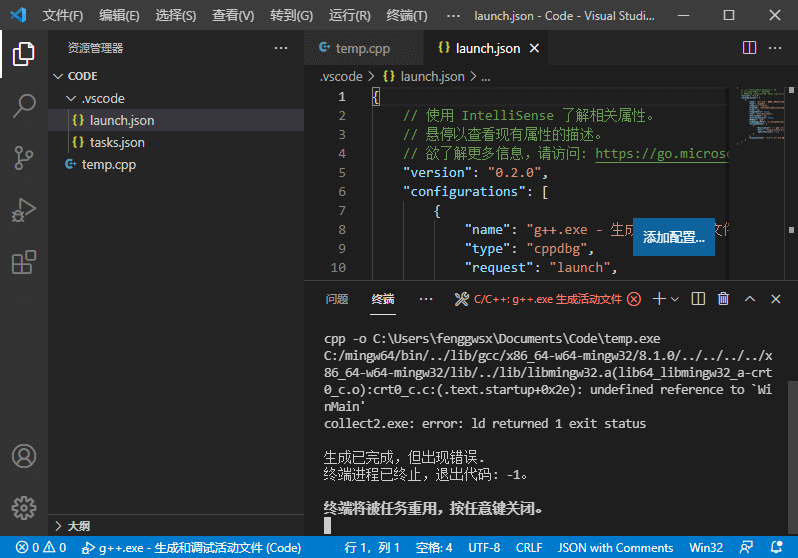
Task: Click the 添加配置... button
Action: (x=673, y=237)
